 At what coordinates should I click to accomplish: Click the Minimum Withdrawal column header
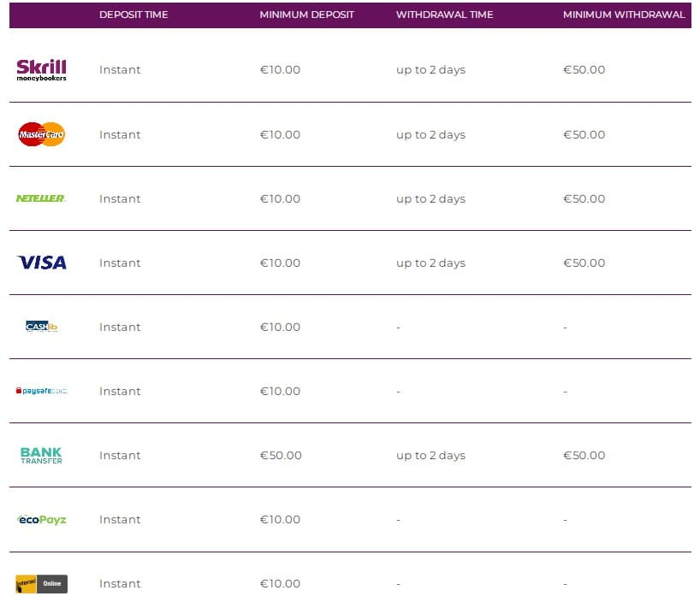point(624,15)
